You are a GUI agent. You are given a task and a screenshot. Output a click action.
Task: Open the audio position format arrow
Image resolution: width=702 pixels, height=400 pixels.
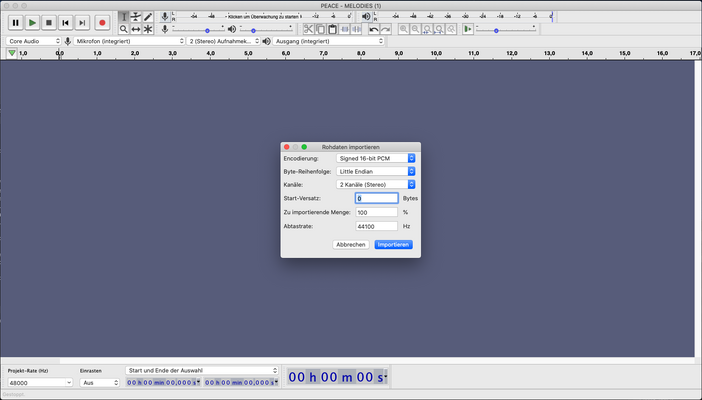(385, 377)
